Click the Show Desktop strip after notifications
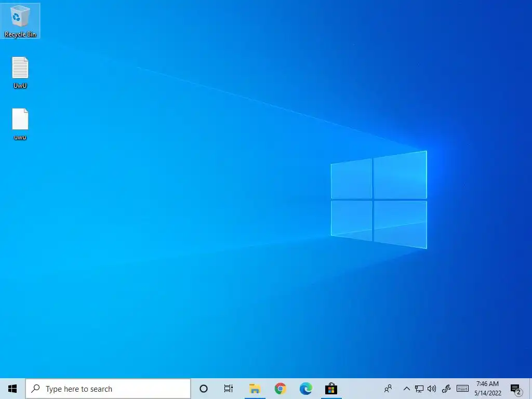This screenshot has width=532, height=399. [530, 389]
